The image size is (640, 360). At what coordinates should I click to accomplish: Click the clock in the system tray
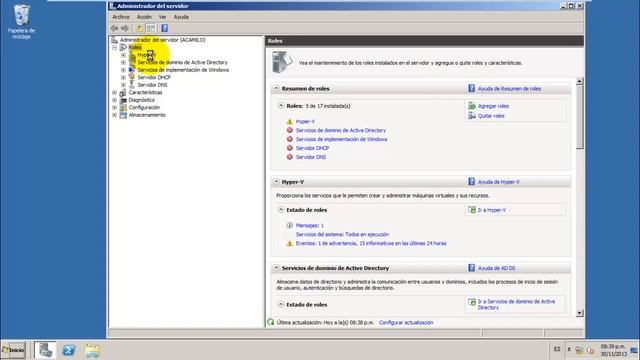pos(613,350)
